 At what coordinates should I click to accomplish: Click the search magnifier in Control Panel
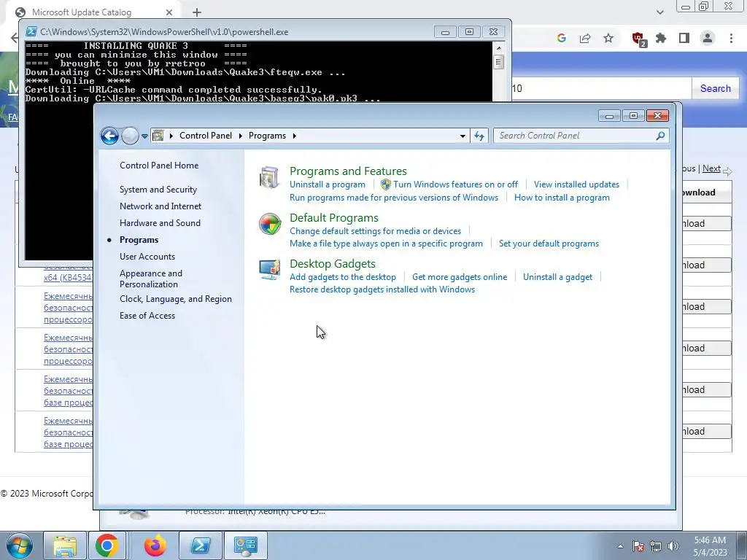[x=660, y=136]
